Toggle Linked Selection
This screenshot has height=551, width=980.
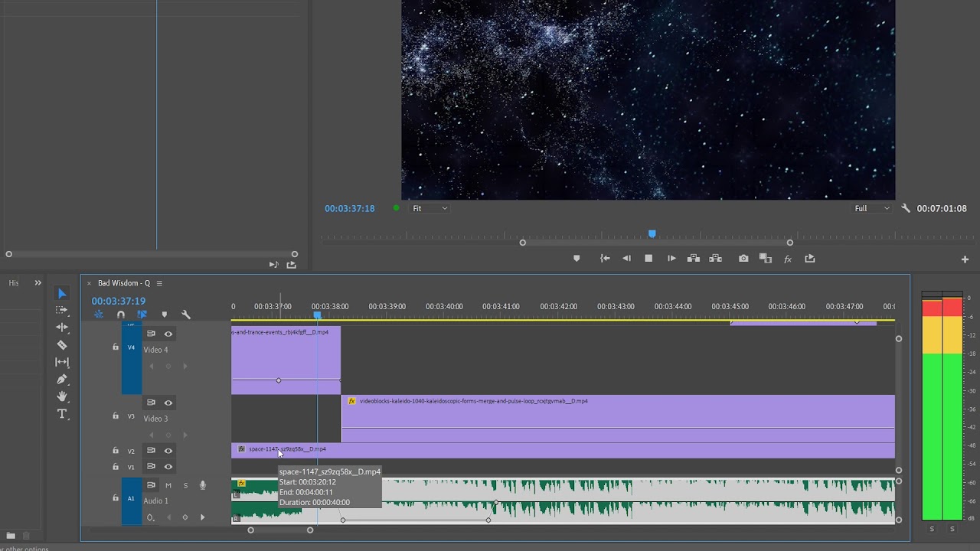(142, 315)
